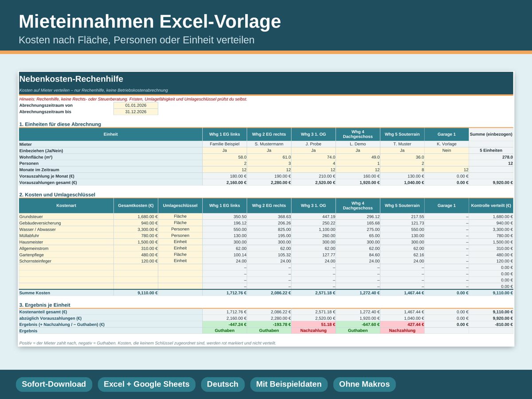Select the start date field 01.01.2026
This screenshot has height=399, width=532.
(136, 106)
